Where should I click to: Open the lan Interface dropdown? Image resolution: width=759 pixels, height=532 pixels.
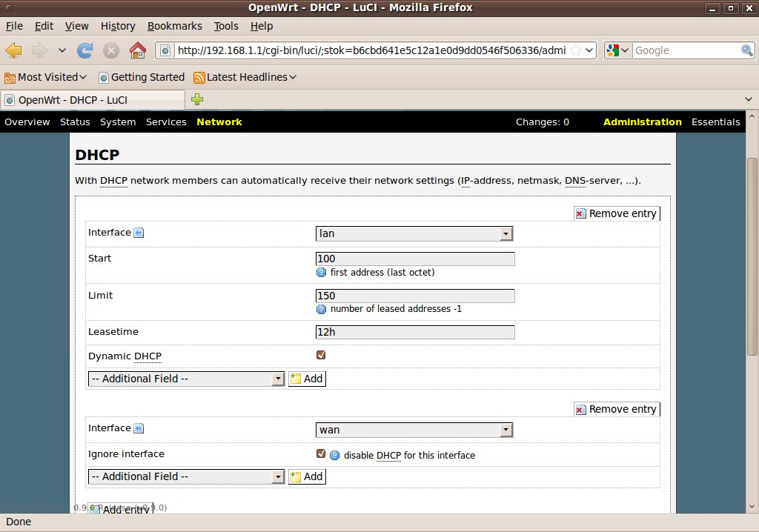point(414,233)
